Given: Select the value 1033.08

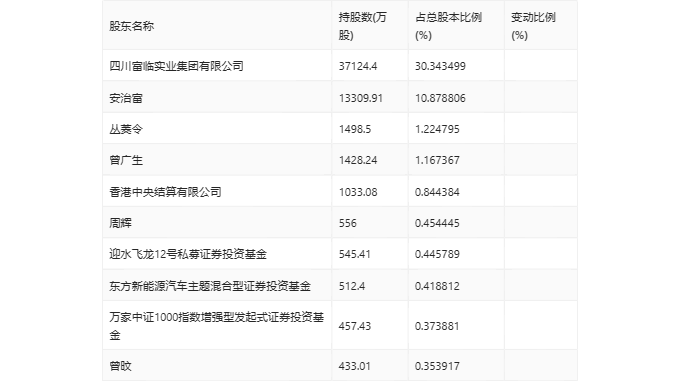Looking at the screenshot, I should click(358, 192).
